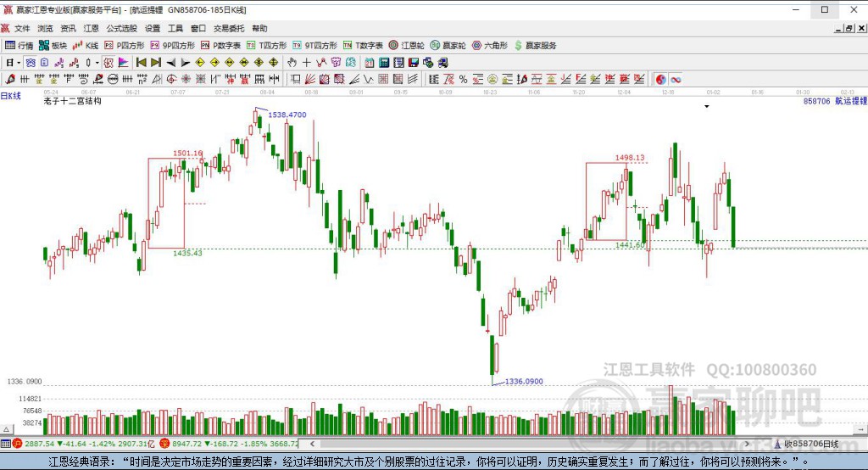Click the 权 rights adjustment icon
This screenshot has width=868, height=470.
click(x=108, y=63)
